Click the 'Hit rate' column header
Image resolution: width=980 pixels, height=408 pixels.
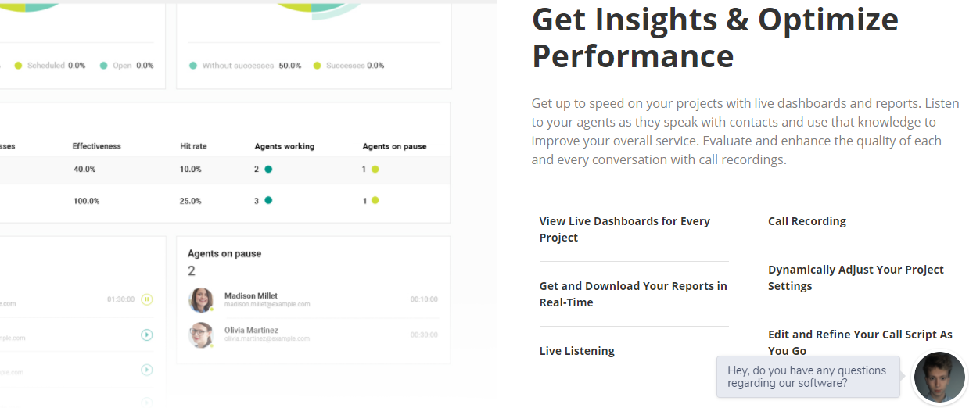coord(193,146)
